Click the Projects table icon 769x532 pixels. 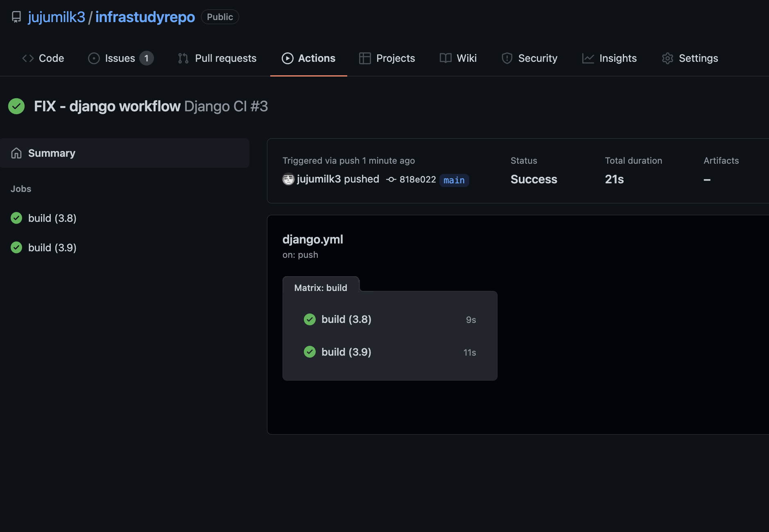click(364, 58)
